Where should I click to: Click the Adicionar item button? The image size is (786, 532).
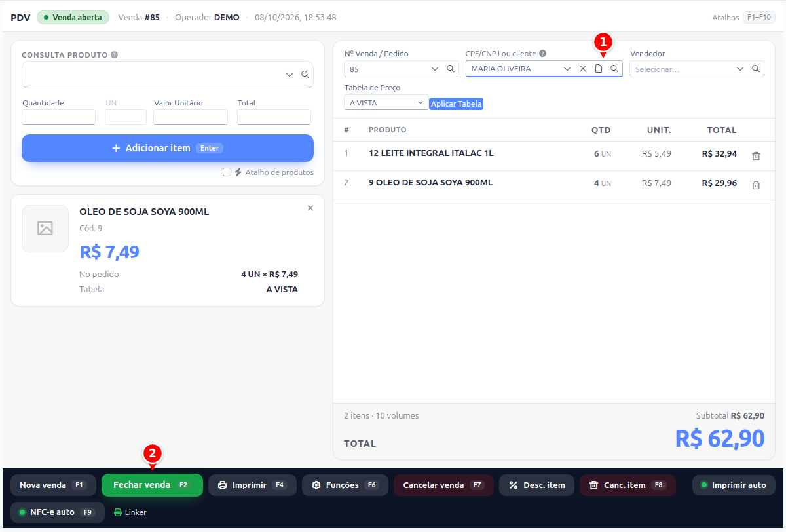[168, 148]
